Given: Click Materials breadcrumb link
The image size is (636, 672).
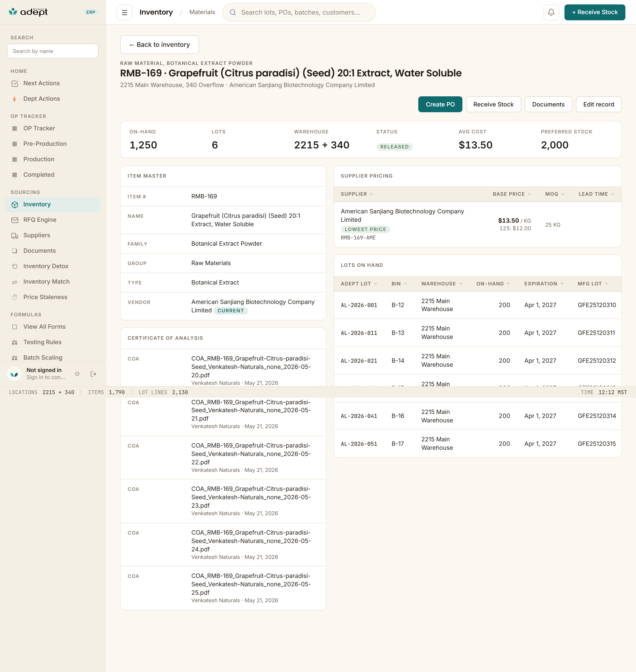Looking at the screenshot, I should click(x=202, y=12).
